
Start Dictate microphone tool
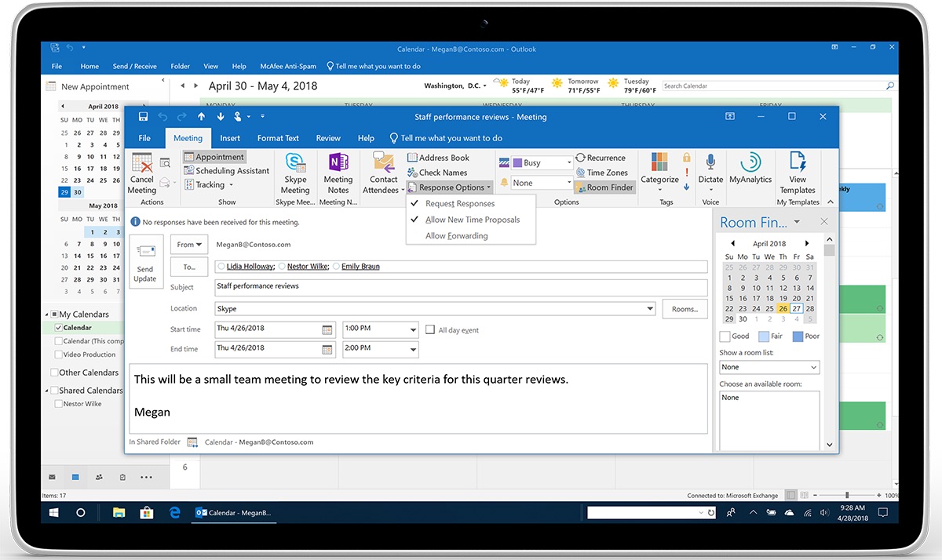click(x=710, y=162)
